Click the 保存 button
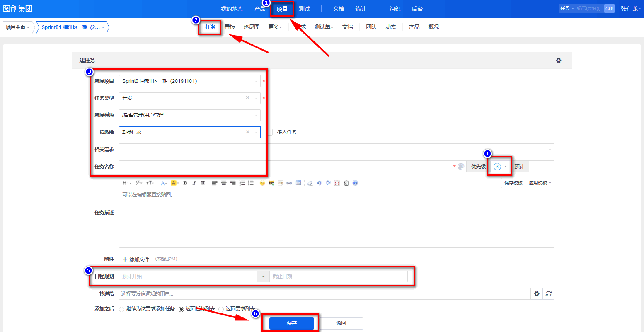 (x=292, y=323)
